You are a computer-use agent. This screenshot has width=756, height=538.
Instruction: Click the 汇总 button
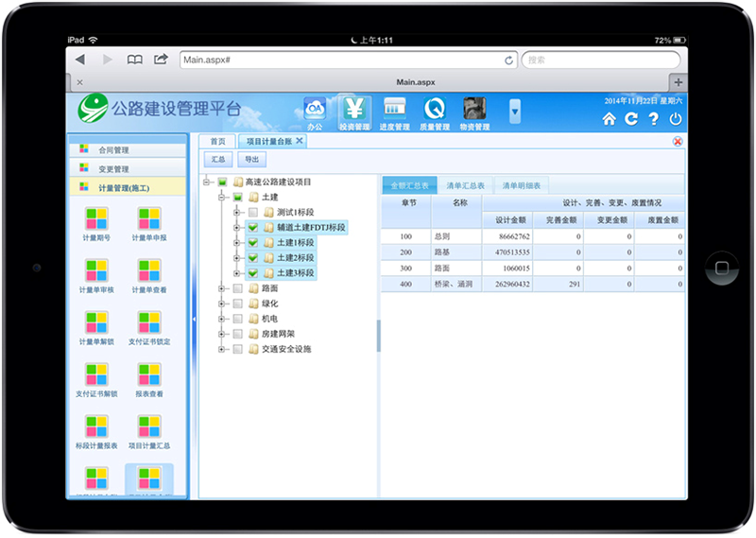[x=218, y=159]
